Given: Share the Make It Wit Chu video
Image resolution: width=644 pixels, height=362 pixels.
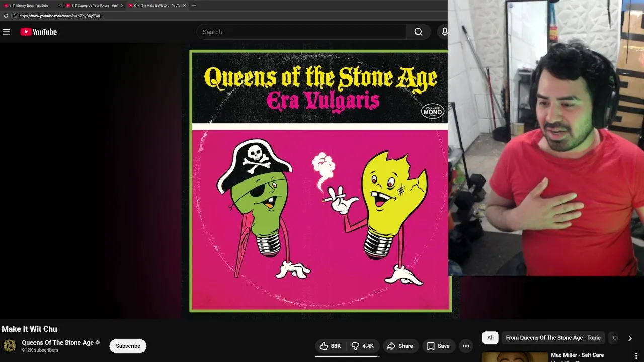Looking at the screenshot, I should [400, 346].
